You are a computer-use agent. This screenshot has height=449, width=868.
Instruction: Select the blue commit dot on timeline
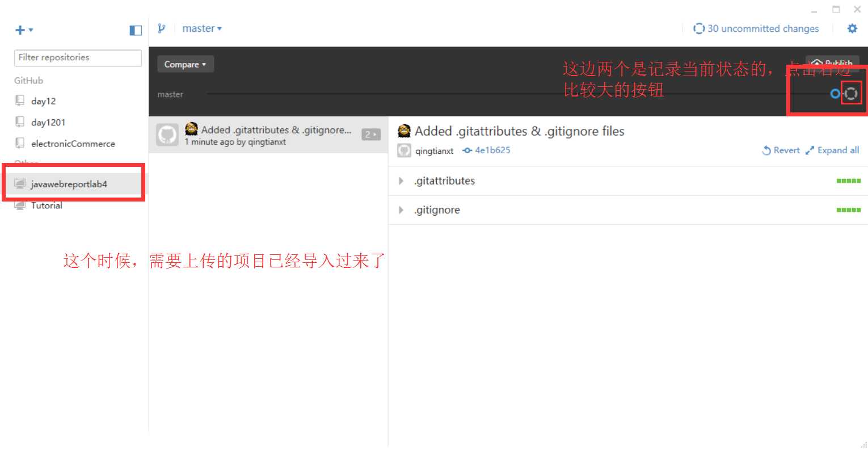pyautogui.click(x=835, y=94)
